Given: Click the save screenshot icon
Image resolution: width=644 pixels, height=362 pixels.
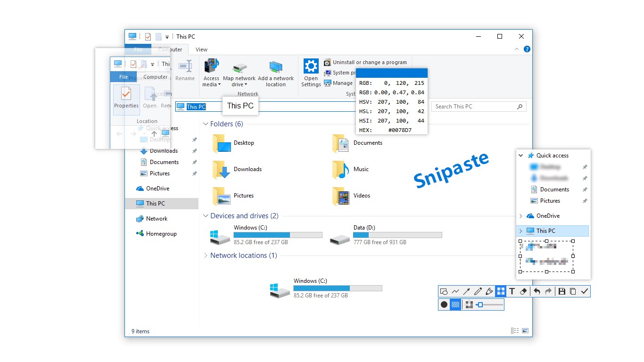Looking at the screenshot, I should [561, 291].
